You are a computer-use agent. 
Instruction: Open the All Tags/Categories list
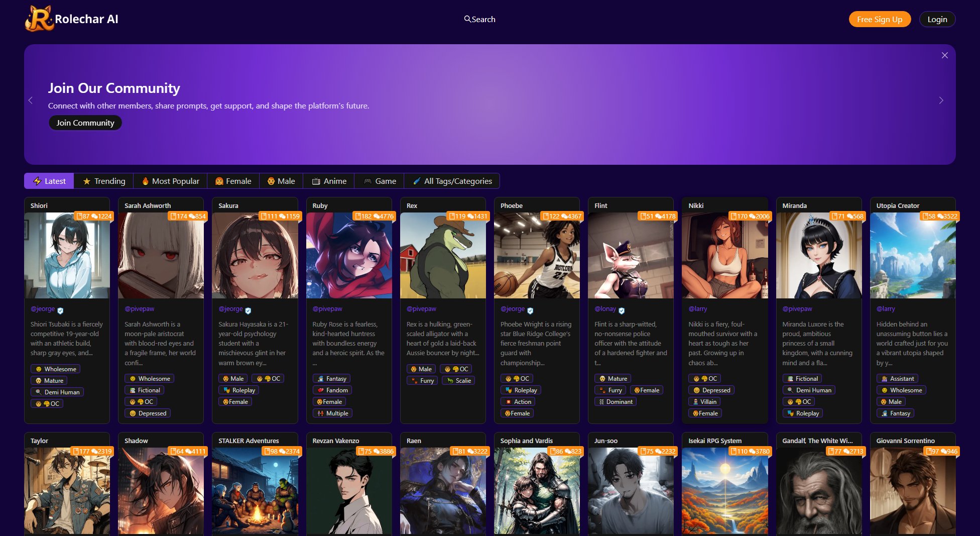(452, 181)
